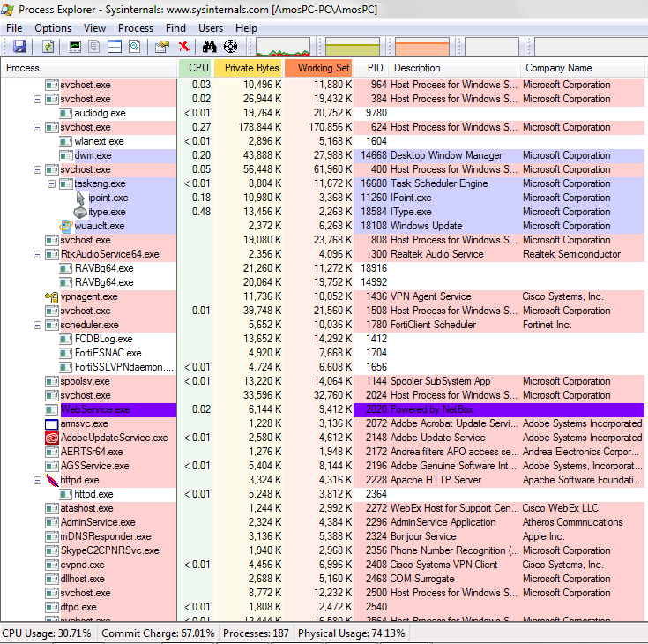This screenshot has width=648, height=644.
Task: Select the FortiESNAC.exe process row
Action: (323, 353)
